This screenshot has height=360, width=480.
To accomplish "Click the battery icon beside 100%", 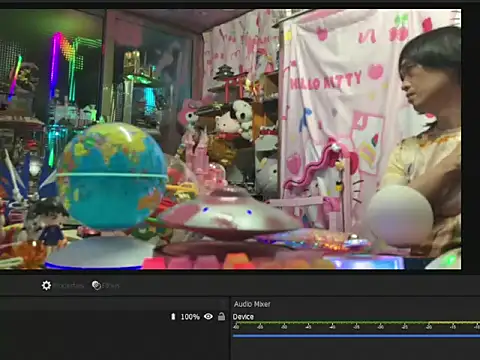I will pyautogui.click(x=173, y=316).
